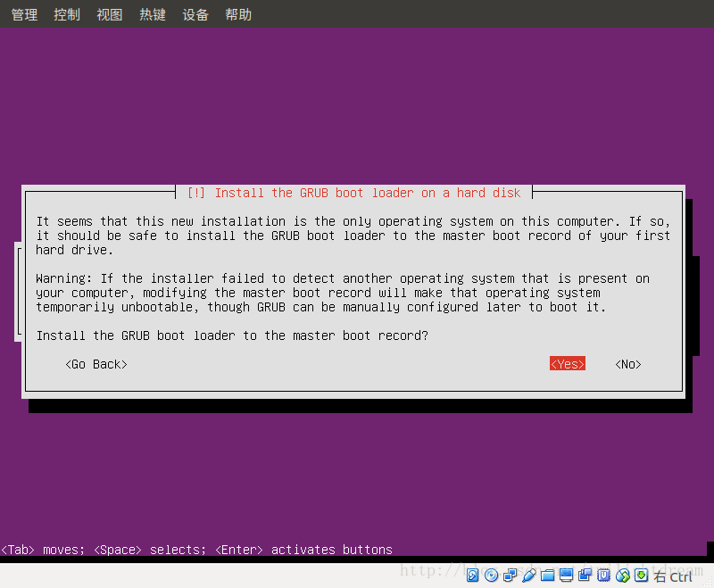Click the mouse integration status icon
This screenshot has width=714, height=588.
point(623,575)
